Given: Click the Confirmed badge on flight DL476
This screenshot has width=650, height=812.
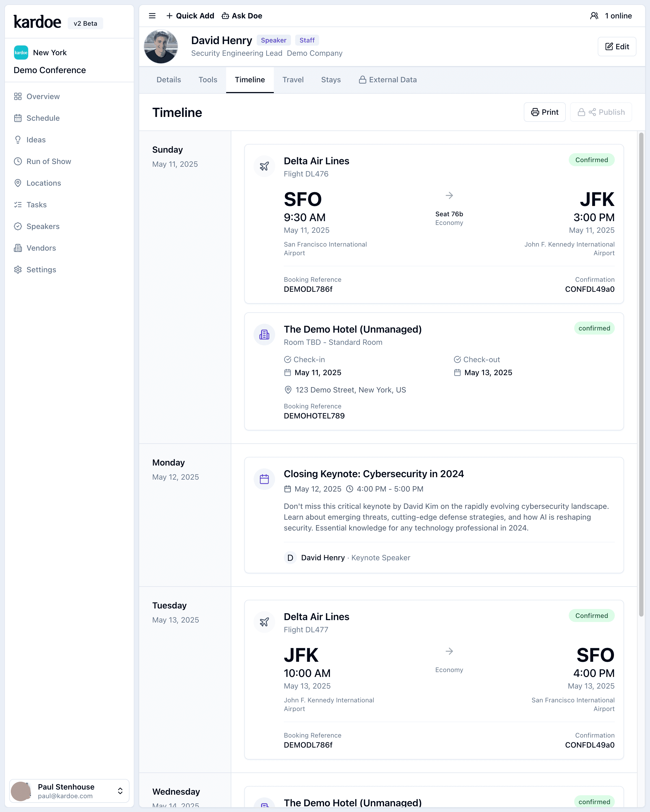Looking at the screenshot, I should point(591,160).
